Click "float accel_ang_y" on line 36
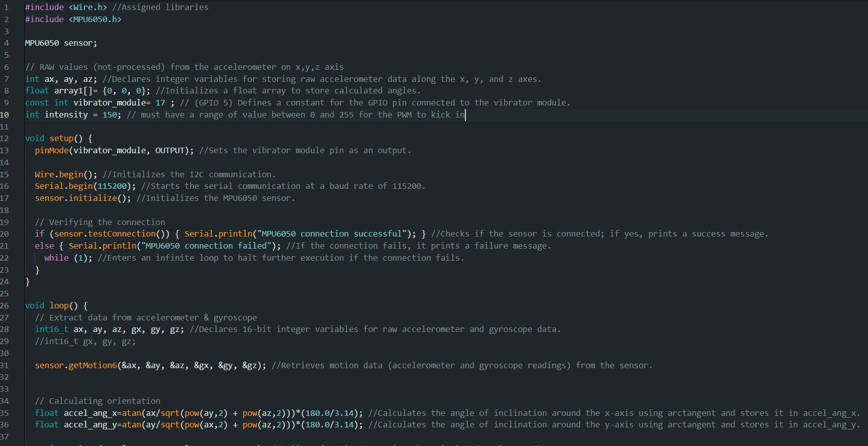This screenshot has height=446, width=868. tap(75, 425)
